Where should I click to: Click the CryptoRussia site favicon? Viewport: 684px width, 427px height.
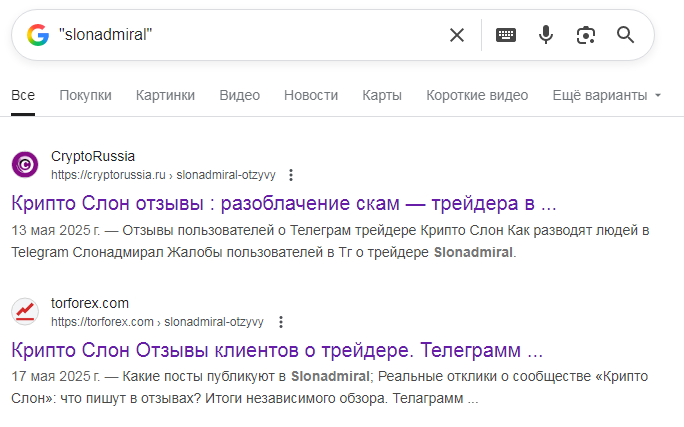(x=25, y=164)
